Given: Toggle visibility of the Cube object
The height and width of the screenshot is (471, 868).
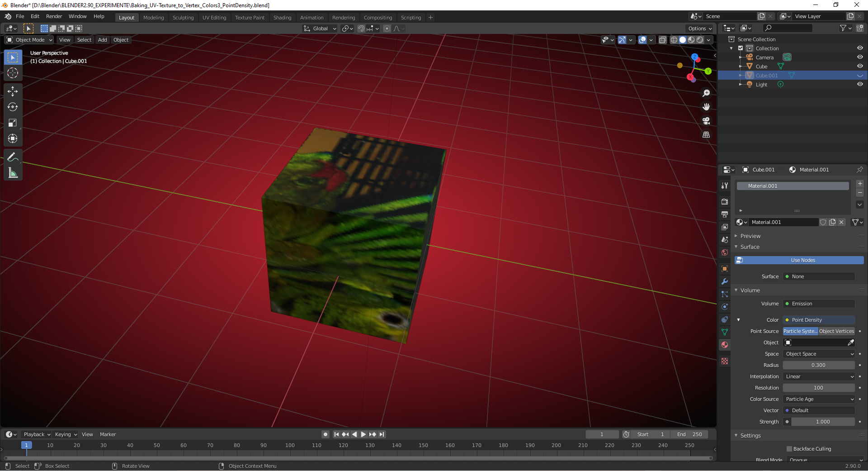Looking at the screenshot, I should [x=860, y=66].
